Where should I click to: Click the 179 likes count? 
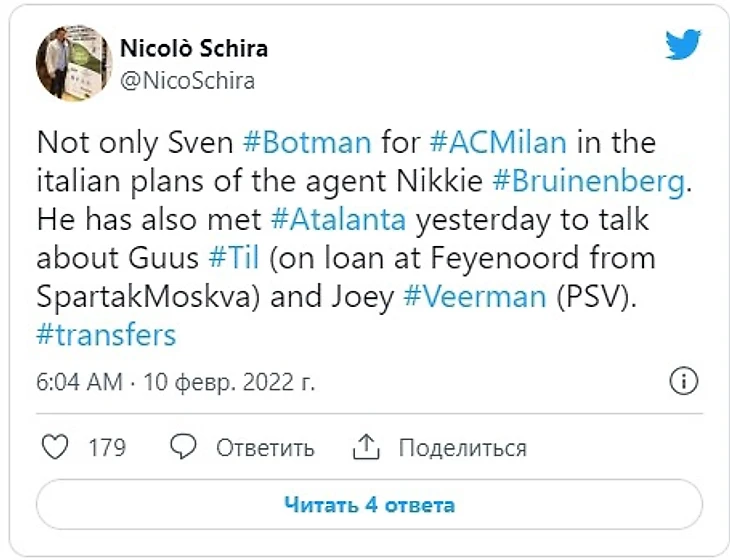click(107, 447)
